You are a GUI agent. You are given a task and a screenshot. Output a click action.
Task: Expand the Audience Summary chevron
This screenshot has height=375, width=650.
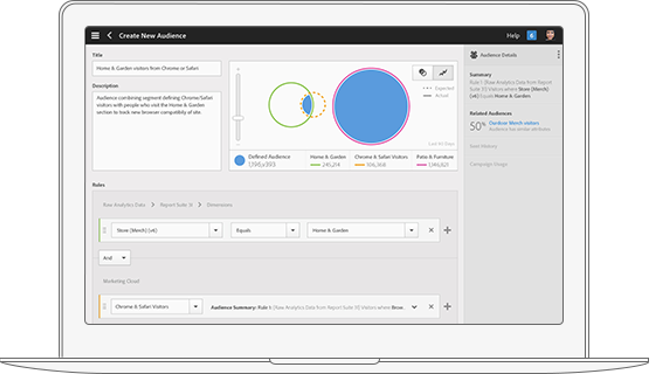[414, 307]
